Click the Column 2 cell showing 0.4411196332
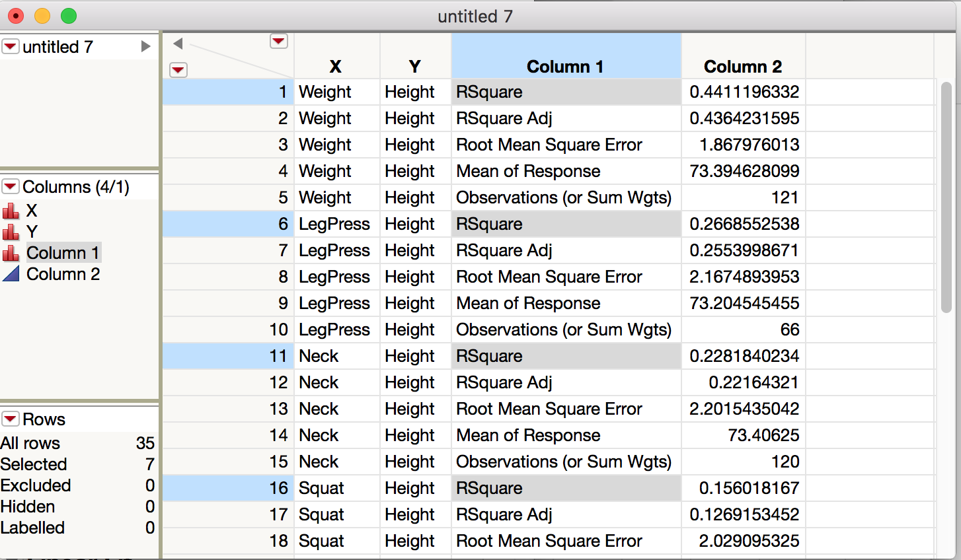Viewport: 961px width, 560px height. 744,92
